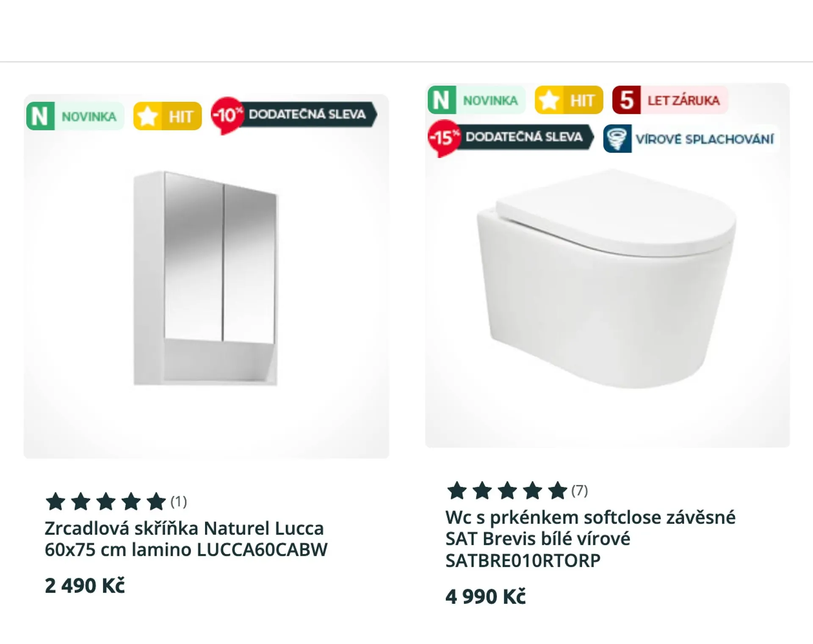Click the (1) review count for mirror cabinet
This screenshot has height=644, width=813.
[179, 502]
